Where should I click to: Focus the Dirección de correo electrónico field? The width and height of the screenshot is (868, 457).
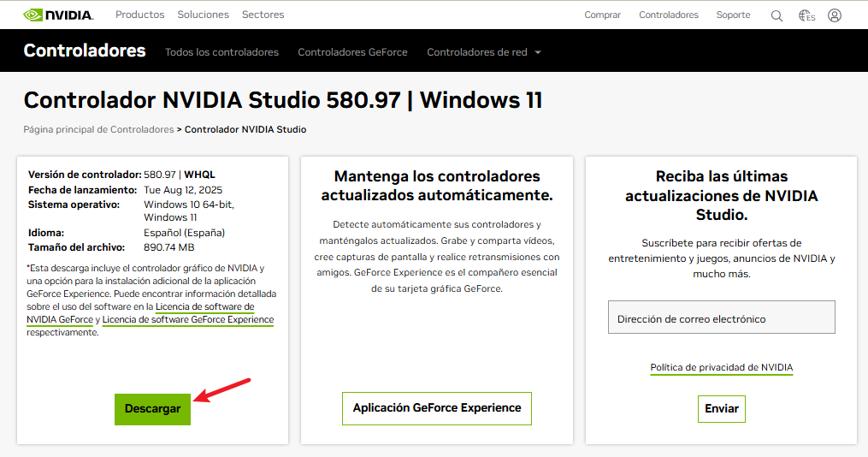[x=721, y=318]
